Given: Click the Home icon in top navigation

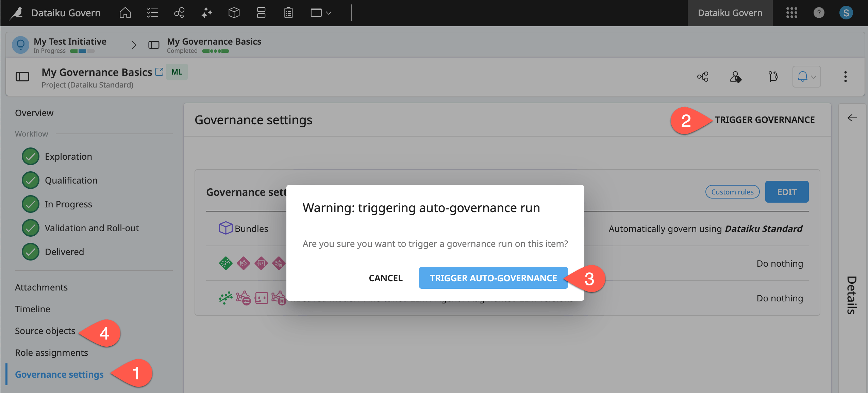Looking at the screenshot, I should click(x=125, y=13).
